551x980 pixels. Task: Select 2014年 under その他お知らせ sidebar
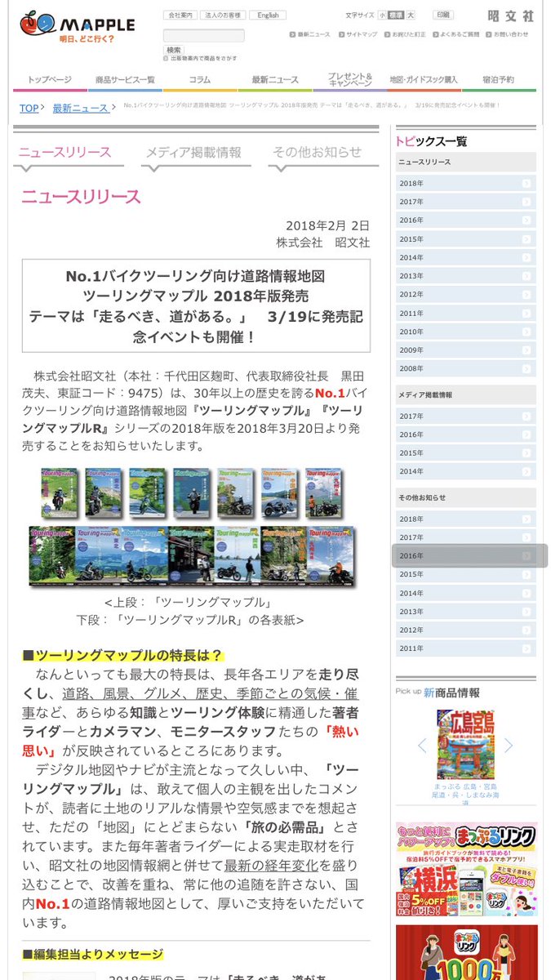[466, 594]
